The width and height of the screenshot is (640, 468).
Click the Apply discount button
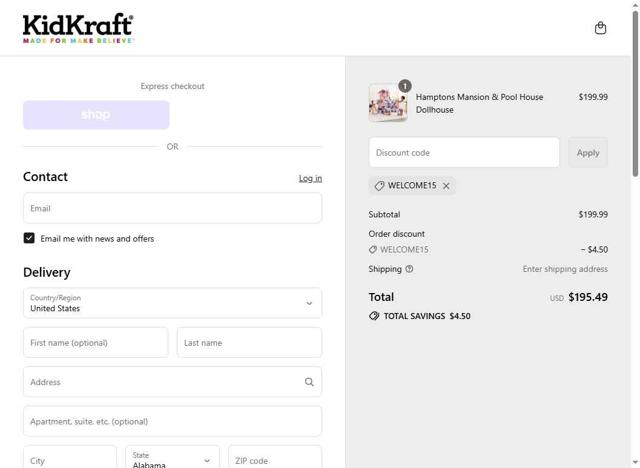[x=588, y=153]
